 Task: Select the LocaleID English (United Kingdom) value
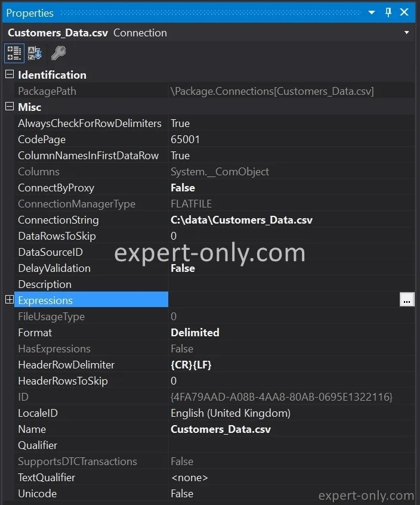(230, 413)
